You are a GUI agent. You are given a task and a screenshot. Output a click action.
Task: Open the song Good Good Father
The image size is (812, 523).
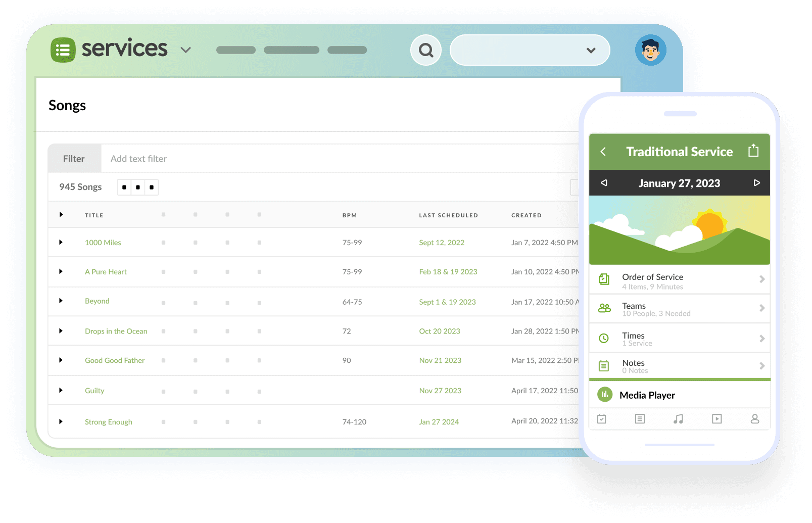115,360
